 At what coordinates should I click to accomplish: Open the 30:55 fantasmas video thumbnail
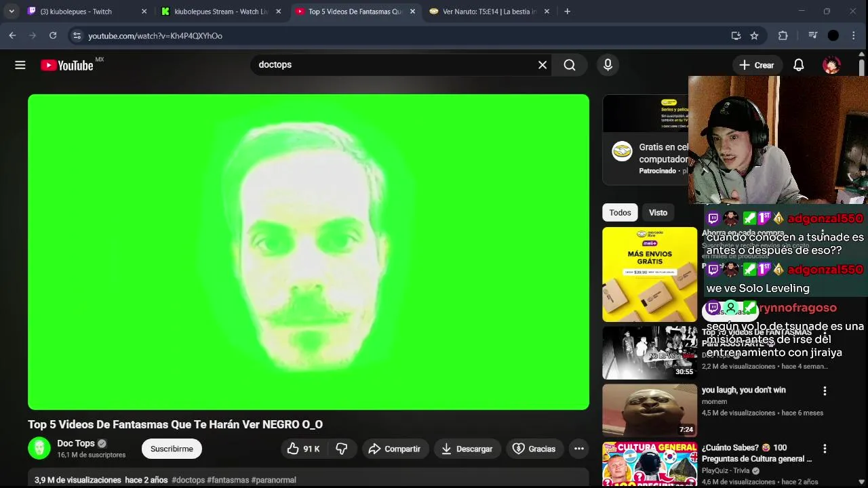click(x=650, y=353)
